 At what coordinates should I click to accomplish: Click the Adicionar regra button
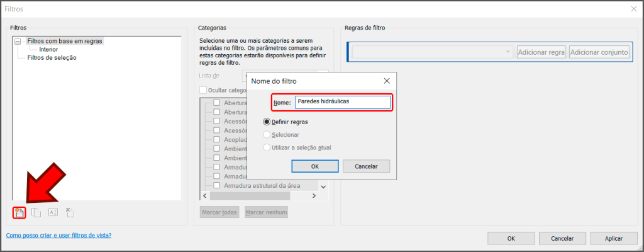pos(541,52)
